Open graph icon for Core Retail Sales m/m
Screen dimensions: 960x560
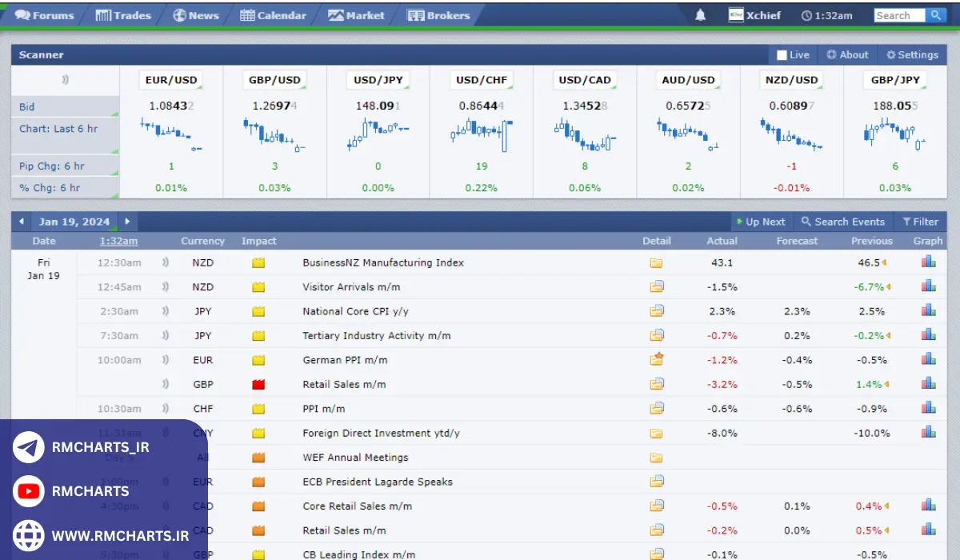click(928, 506)
